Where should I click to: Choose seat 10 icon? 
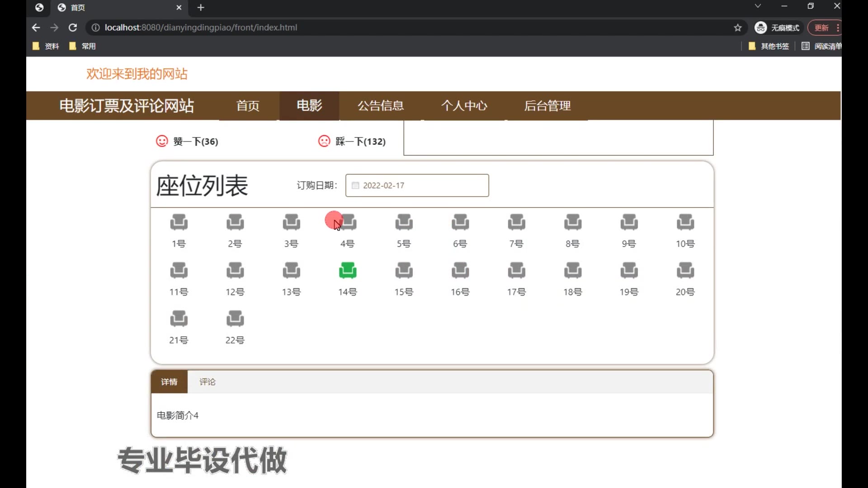coord(685,222)
